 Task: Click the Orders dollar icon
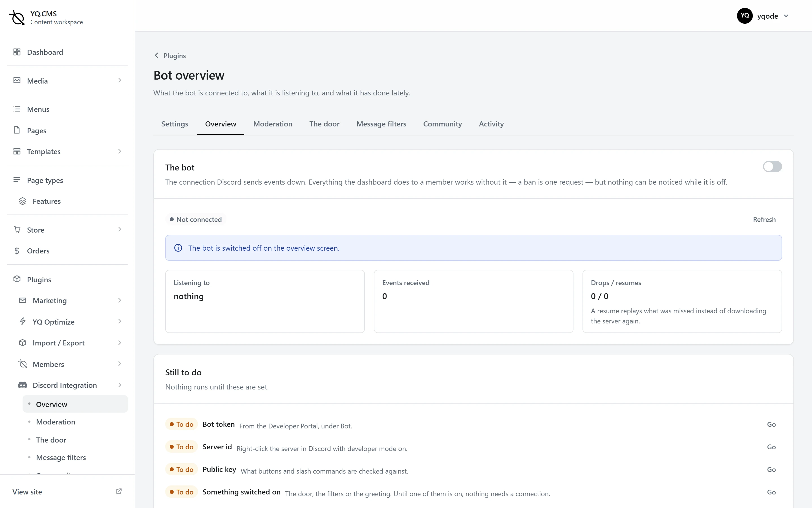coord(17,251)
